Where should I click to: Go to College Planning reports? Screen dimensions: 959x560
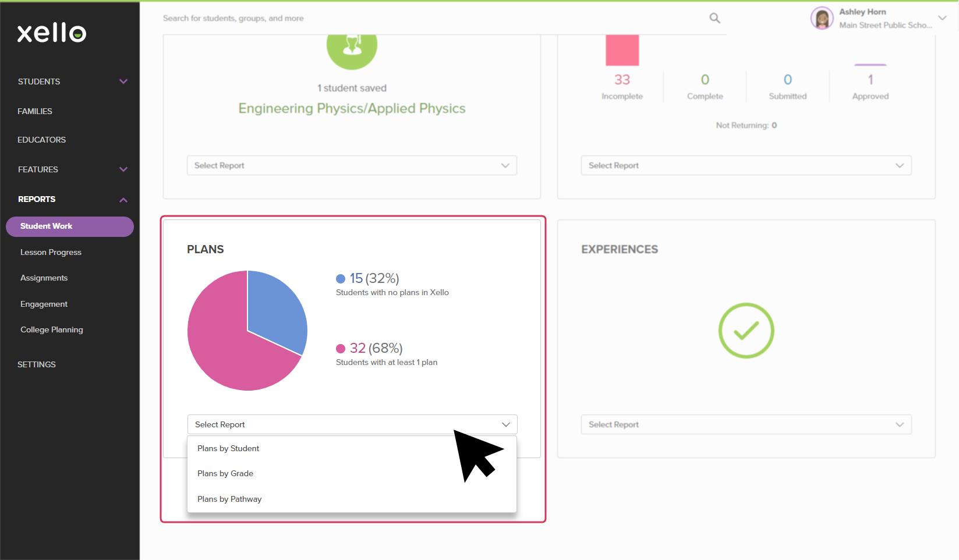(52, 329)
